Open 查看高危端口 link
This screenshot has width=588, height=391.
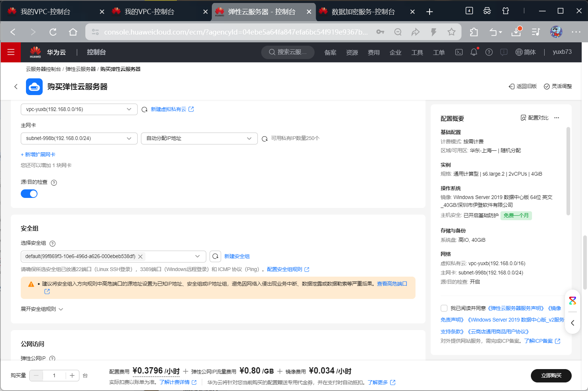(x=392, y=284)
